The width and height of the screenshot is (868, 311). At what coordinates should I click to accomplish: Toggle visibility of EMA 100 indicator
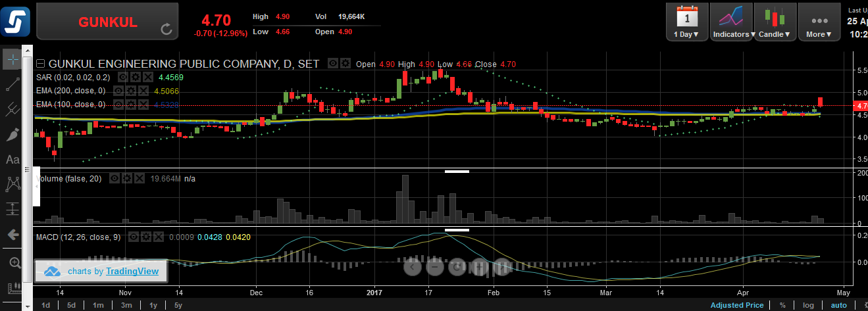(x=118, y=105)
